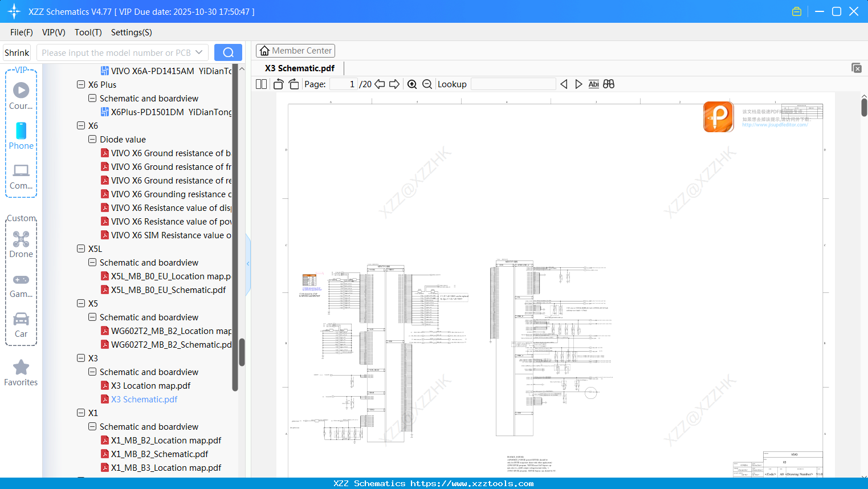Go to next page arrow
The image size is (868, 489).
tap(394, 84)
